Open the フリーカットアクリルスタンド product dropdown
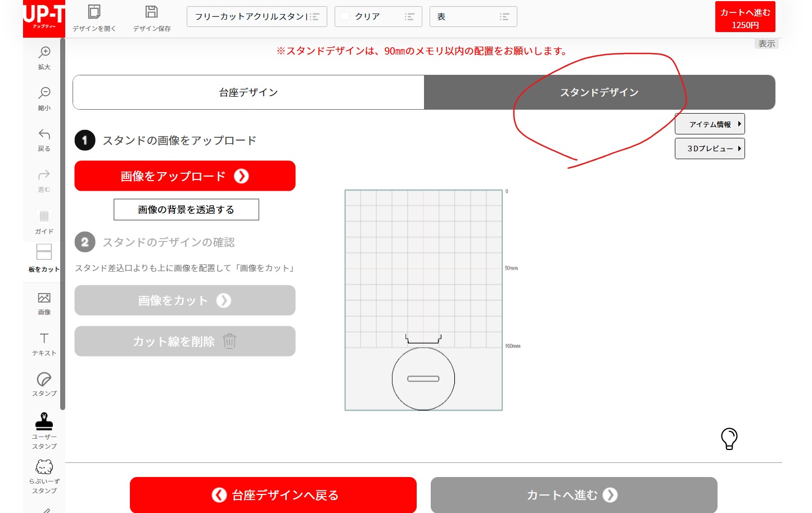 click(256, 16)
